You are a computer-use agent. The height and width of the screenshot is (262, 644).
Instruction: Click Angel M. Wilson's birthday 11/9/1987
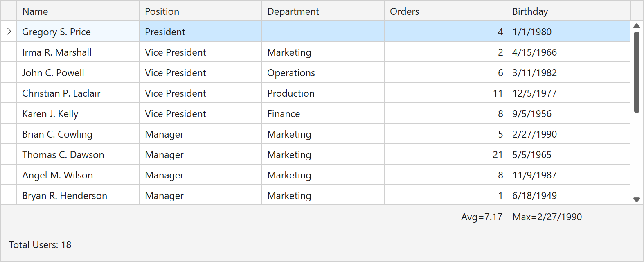534,175
